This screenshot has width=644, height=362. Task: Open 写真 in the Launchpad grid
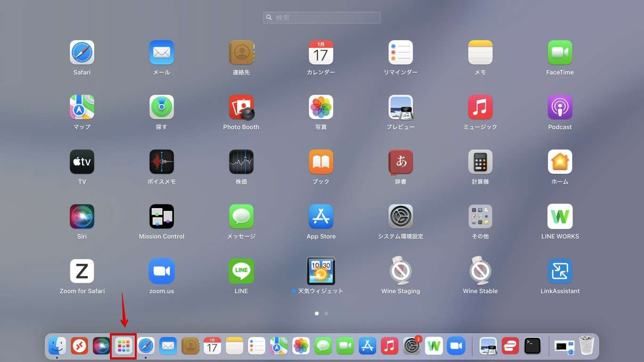(x=321, y=107)
